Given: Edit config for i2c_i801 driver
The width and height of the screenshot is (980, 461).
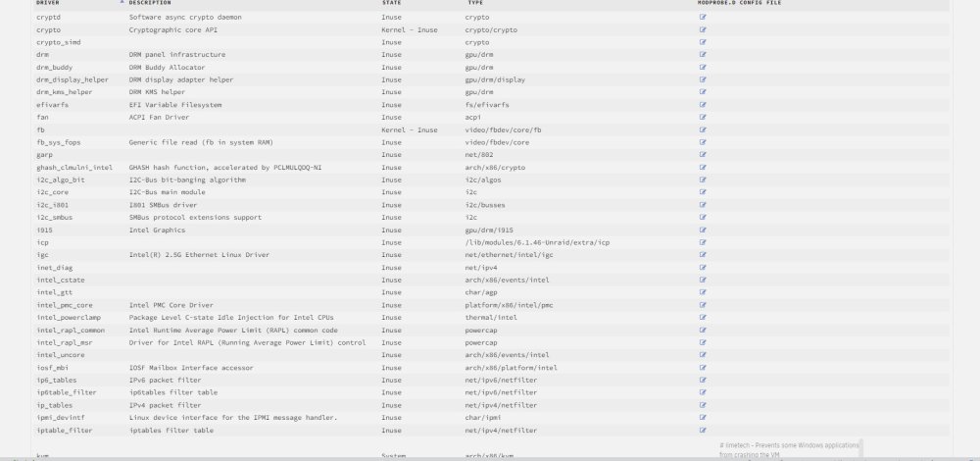Looking at the screenshot, I should 703,205.
